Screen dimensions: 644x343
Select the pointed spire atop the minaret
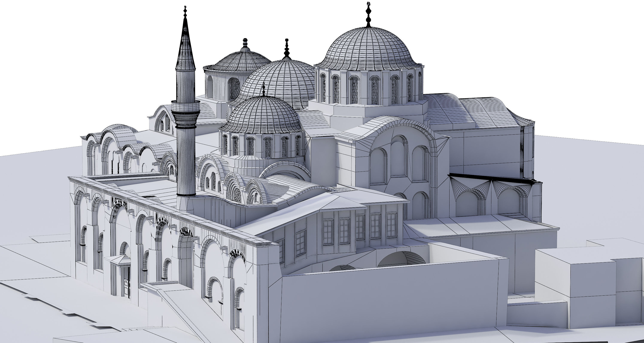[x=185, y=38]
